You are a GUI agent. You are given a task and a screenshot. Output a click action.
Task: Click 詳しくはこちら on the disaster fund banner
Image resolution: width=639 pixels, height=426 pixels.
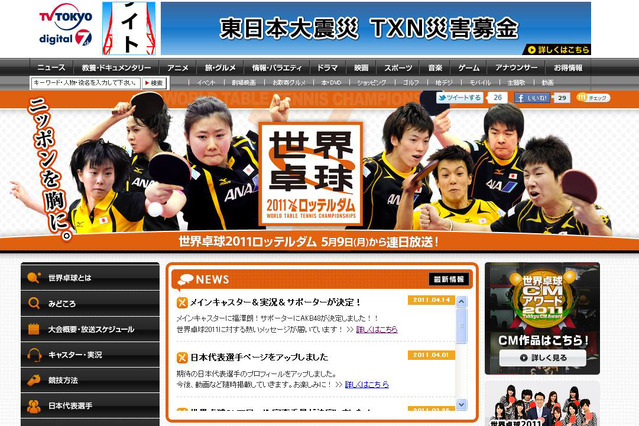click(559, 50)
